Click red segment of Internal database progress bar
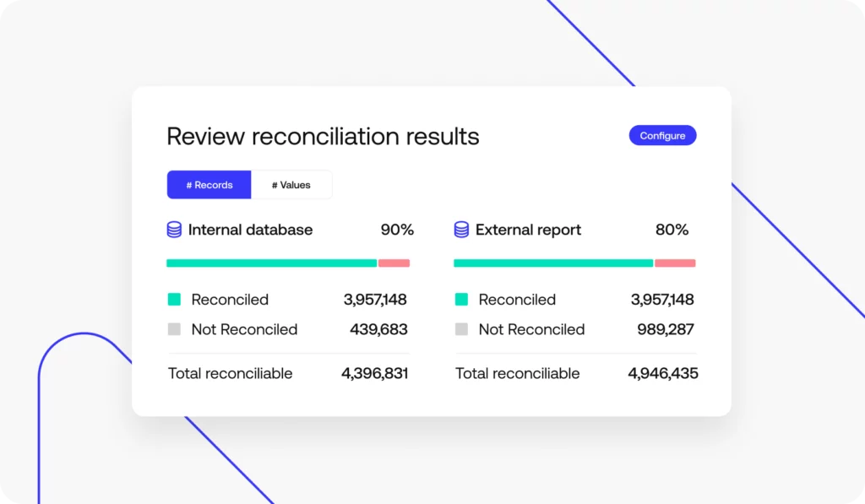Image resolution: width=865 pixels, height=504 pixels. tap(394, 263)
